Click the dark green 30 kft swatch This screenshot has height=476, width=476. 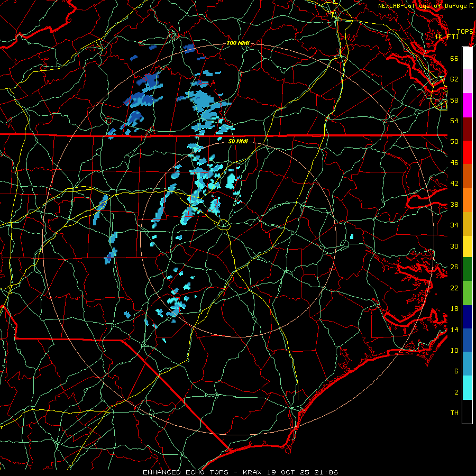(467, 269)
